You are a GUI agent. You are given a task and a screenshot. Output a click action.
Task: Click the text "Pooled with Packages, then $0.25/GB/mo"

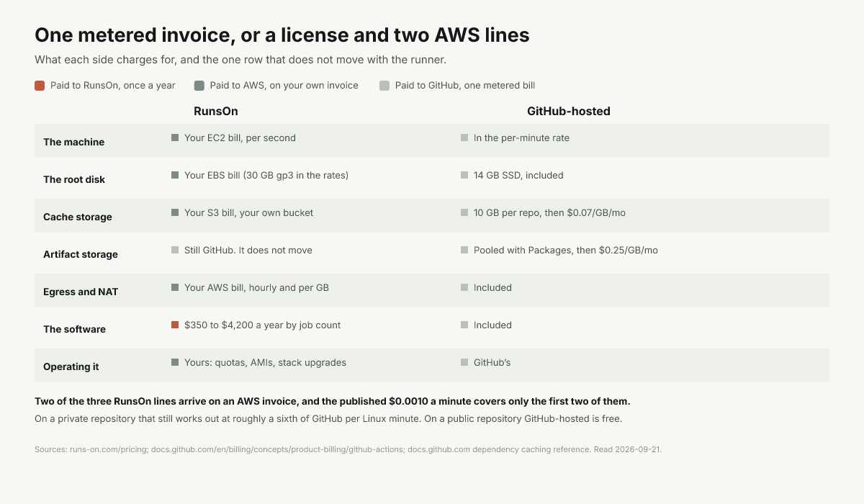tap(566, 250)
